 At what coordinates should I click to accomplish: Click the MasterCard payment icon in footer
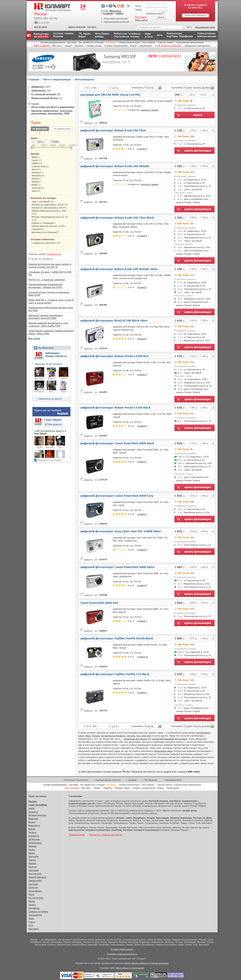(x=78, y=975)
